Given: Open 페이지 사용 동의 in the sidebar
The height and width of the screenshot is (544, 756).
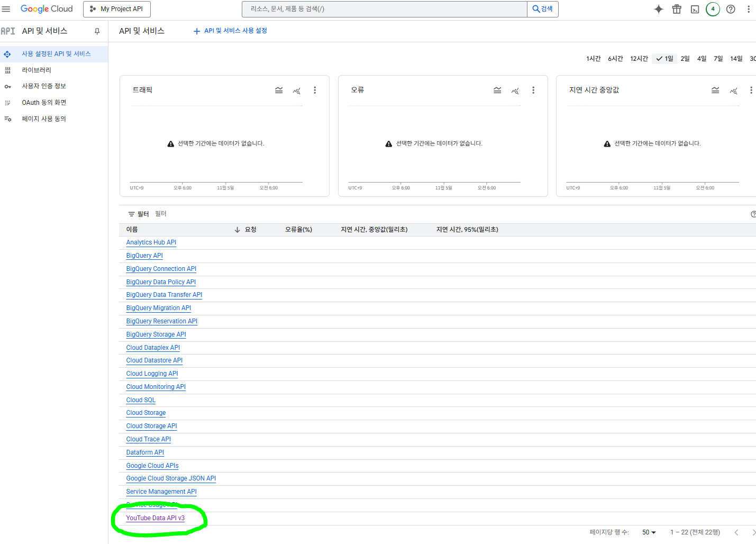Looking at the screenshot, I should coord(54,119).
